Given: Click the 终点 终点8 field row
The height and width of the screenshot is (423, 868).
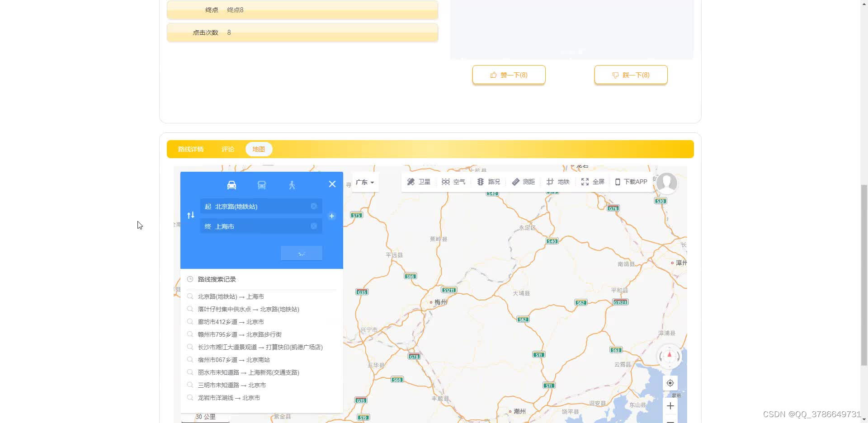Looking at the screenshot, I should [x=302, y=10].
